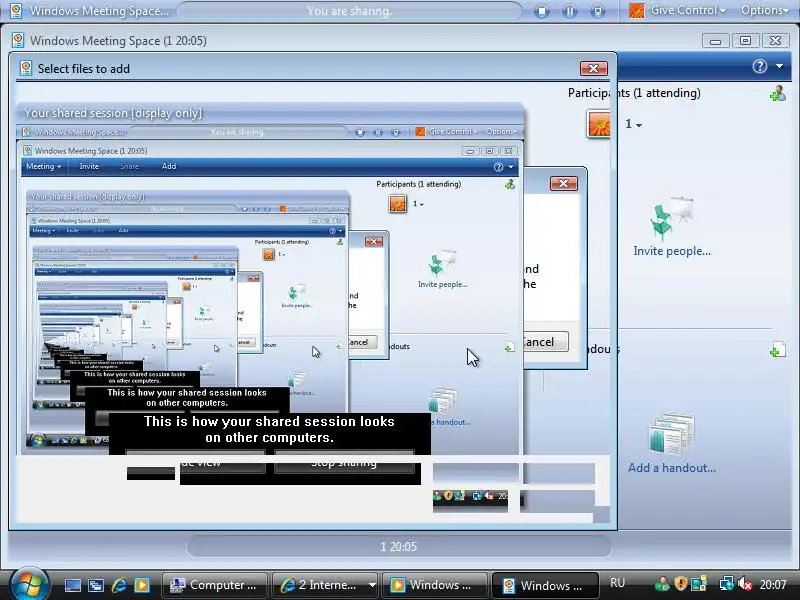Click the 1 20:05 status bar text

coord(398,547)
